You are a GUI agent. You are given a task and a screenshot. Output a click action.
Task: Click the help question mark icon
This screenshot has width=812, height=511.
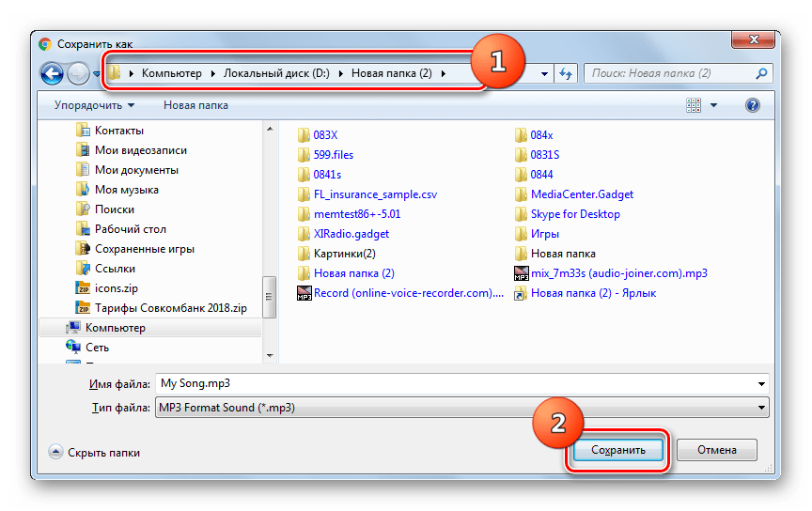click(x=753, y=105)
